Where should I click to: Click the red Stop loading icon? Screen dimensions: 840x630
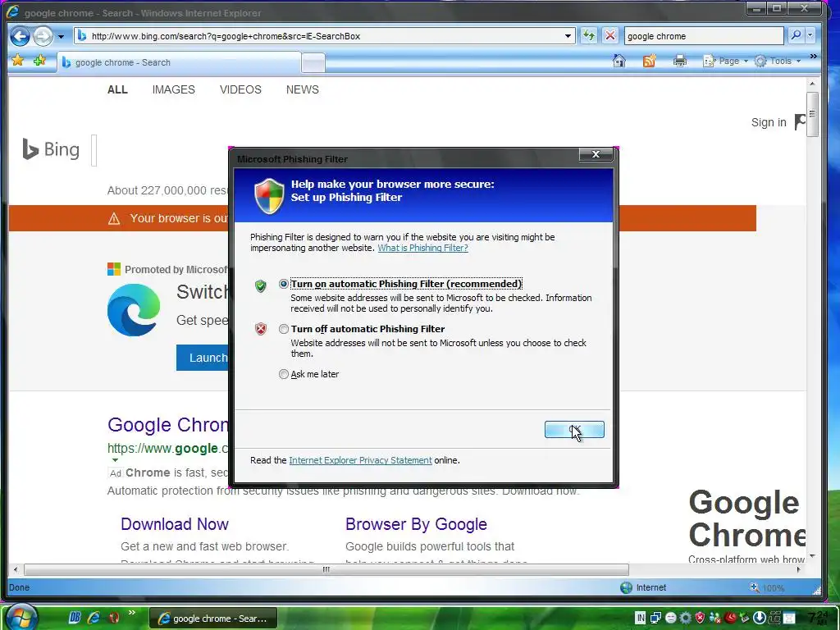tap(610, 36)
